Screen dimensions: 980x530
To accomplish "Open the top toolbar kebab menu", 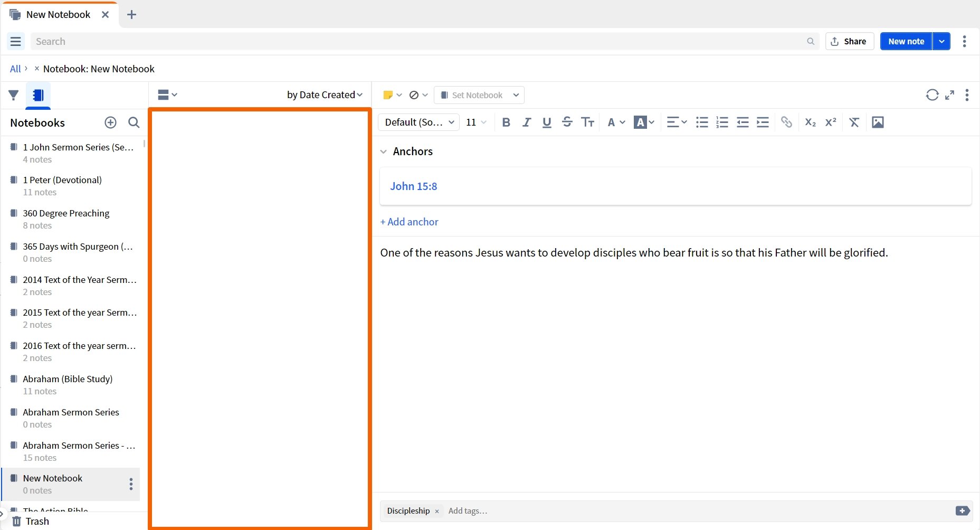I will coord(964,41).
